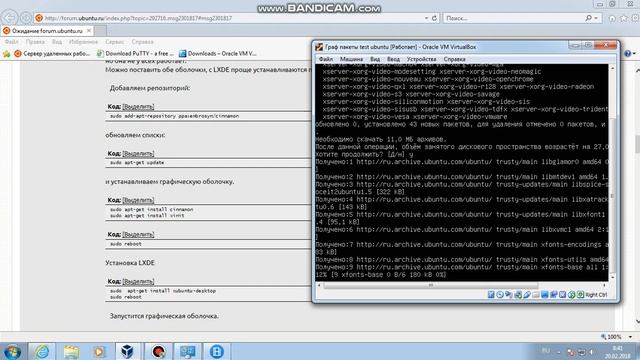Open search provider dropdown arrow
Viewport: 640px width, 360px height.
point(596,18)
